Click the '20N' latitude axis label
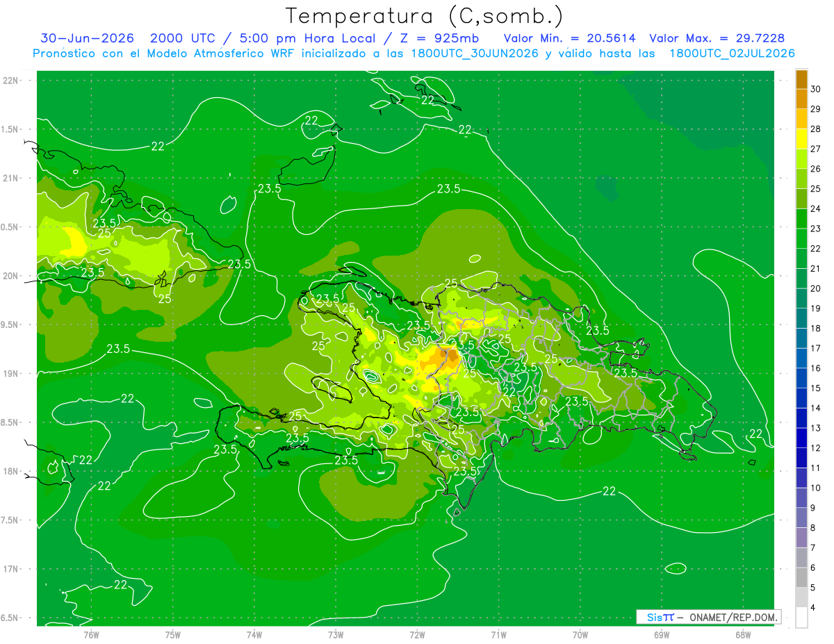This screenshot has width=834, height=644. coord(12,276)
